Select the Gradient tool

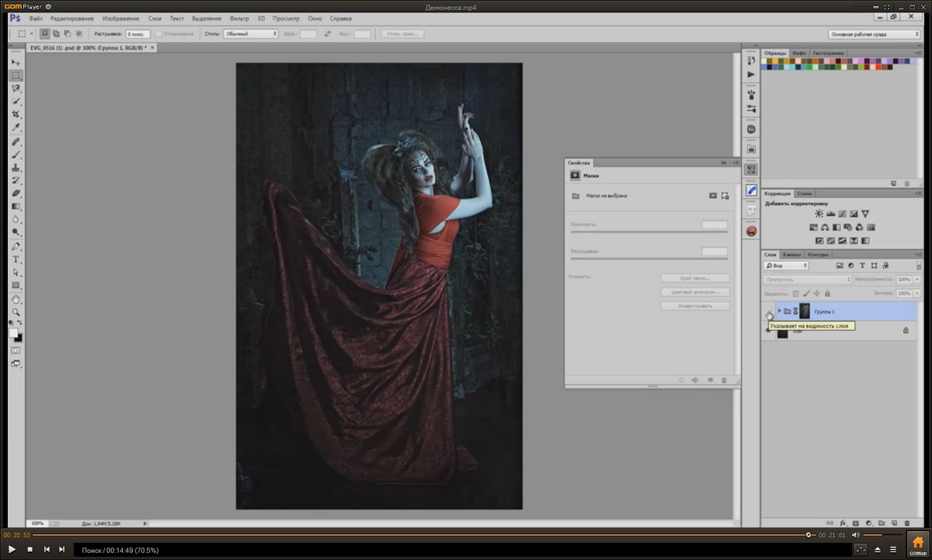pos(16,207)
